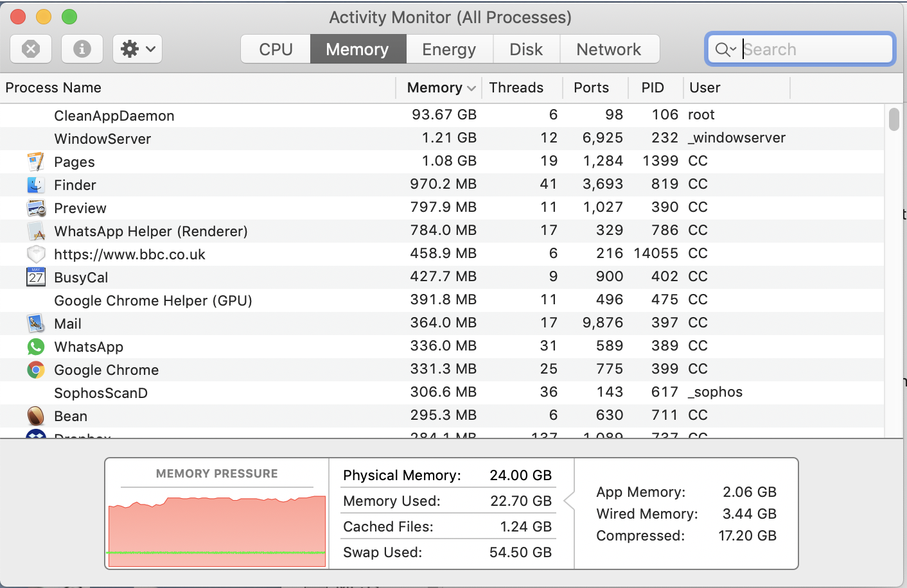Click the Preview app icon in the list
Image resolution: width=907 pixels, height=588 pixels.
click(x=36, y=208)
